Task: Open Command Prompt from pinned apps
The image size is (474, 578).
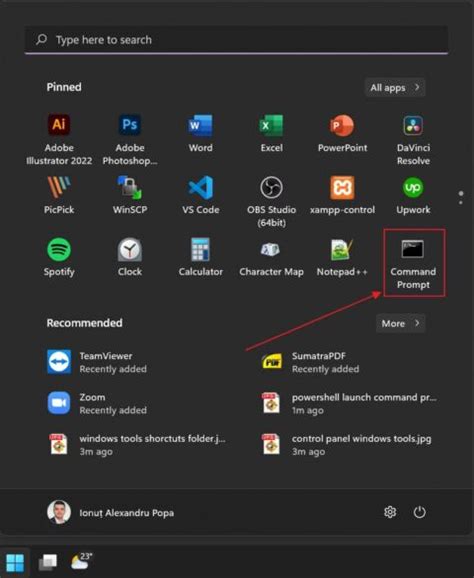Action: (413, 263)
